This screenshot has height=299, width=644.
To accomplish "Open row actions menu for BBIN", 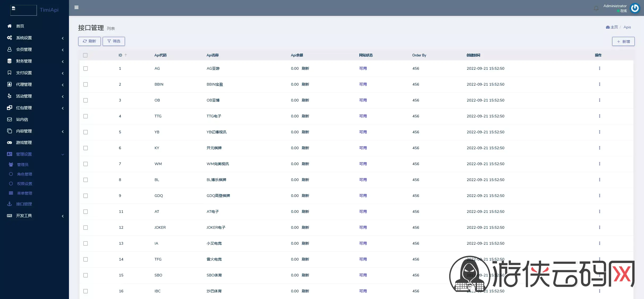I will coord(599,84).
